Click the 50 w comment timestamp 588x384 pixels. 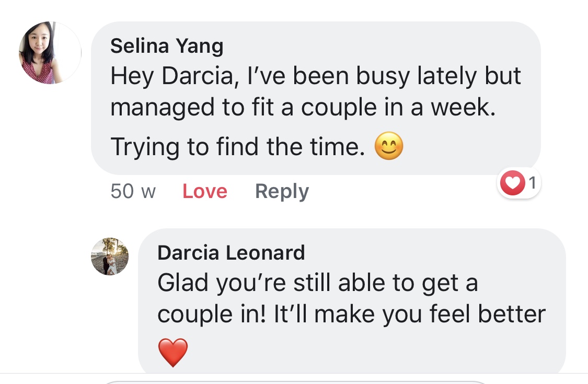[x=133, y=191]
